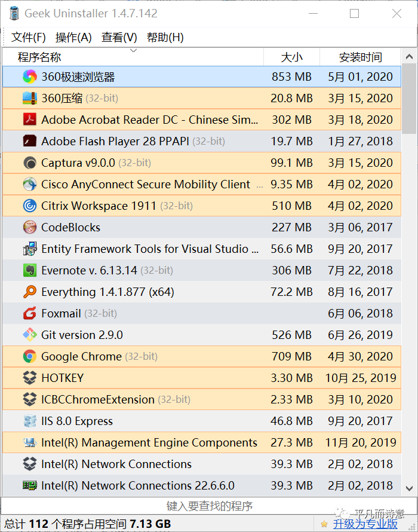The height and width of the screenshot is (532, 418).
Task: Select the Captura v9.0.0 name
Action: 78,163
